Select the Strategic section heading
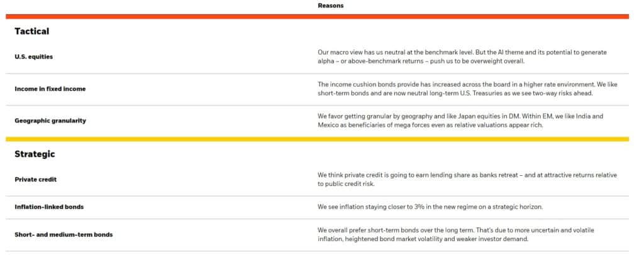This screenshot has width=644, height=255. (x=35, y=154)
